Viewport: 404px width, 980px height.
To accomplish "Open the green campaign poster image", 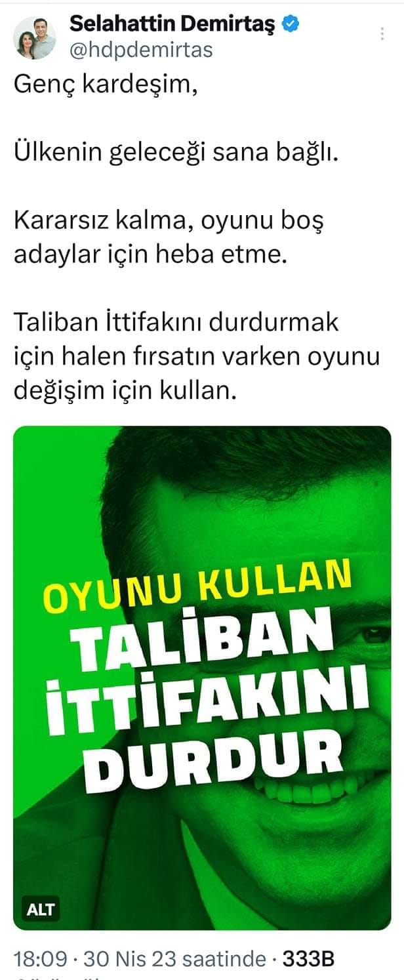I will click(202, 678).
